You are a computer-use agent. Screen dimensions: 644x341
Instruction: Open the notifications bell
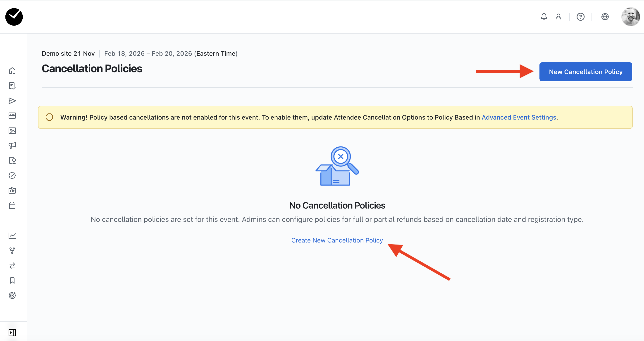point(544,17)
